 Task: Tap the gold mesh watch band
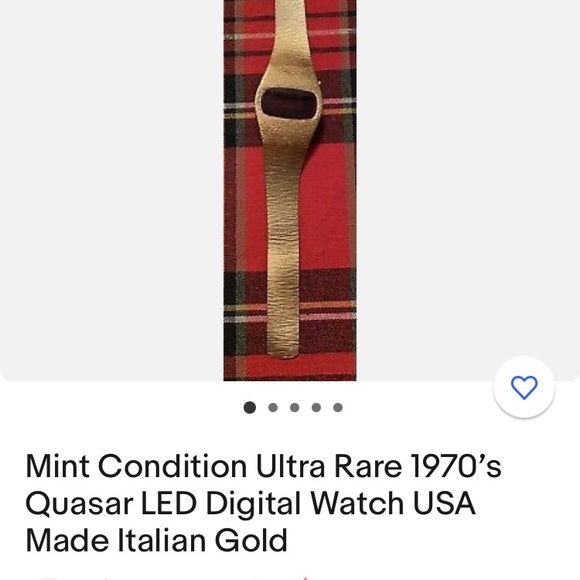point(283,252)
